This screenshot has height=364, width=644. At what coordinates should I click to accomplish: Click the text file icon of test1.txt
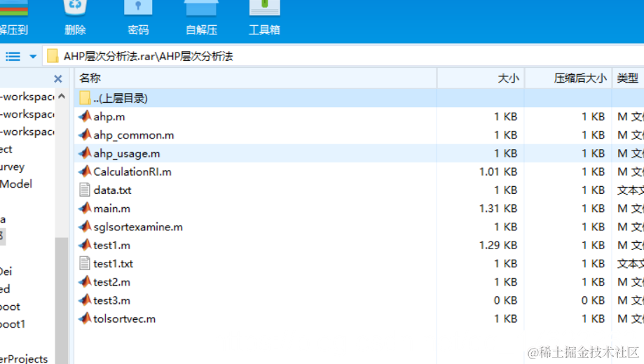point(85,263)
